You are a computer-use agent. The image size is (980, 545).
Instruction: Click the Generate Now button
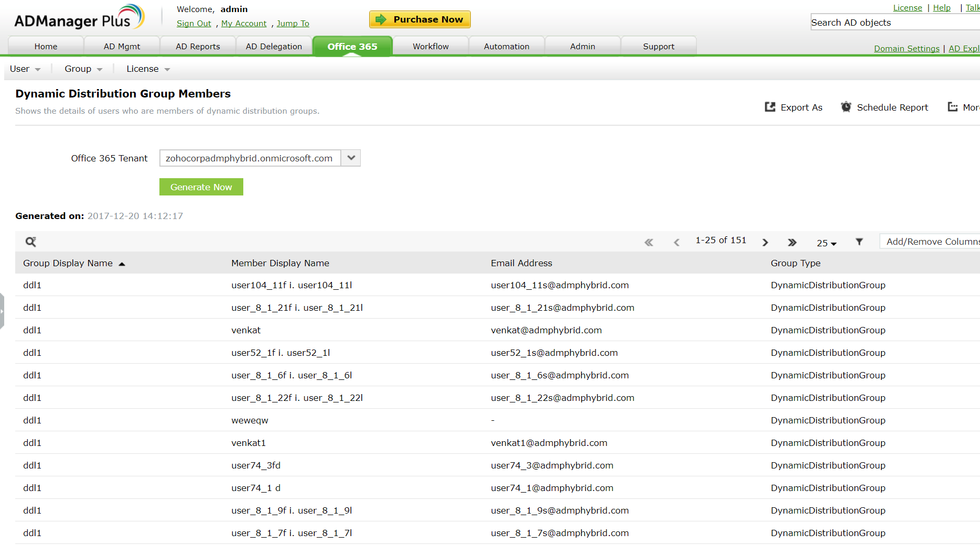tap(201, 187)
